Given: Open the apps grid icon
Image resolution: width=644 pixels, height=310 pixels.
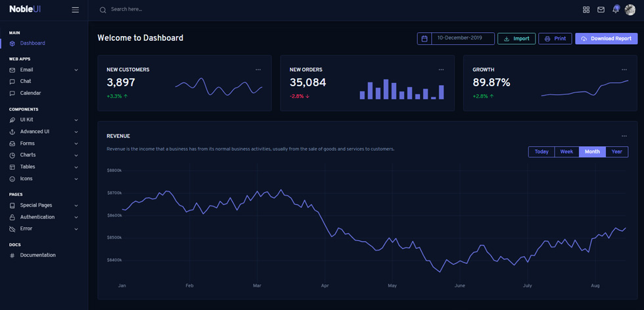Looking at the screenshot, I should 586,10.
